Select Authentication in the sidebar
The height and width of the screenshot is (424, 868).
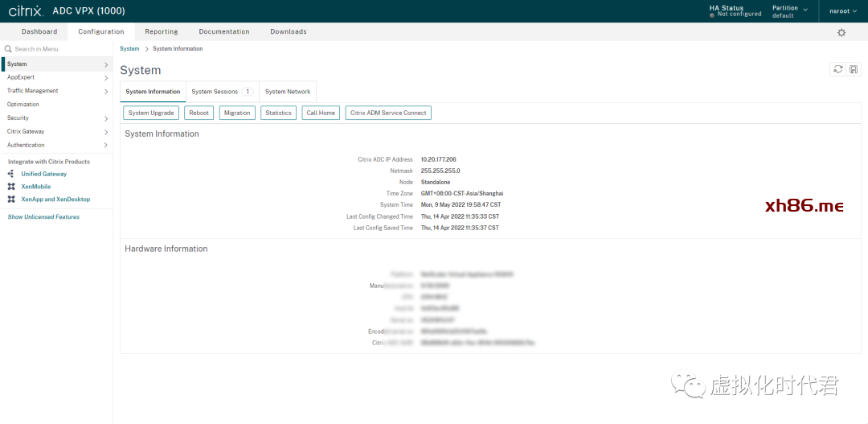[56, 145]
